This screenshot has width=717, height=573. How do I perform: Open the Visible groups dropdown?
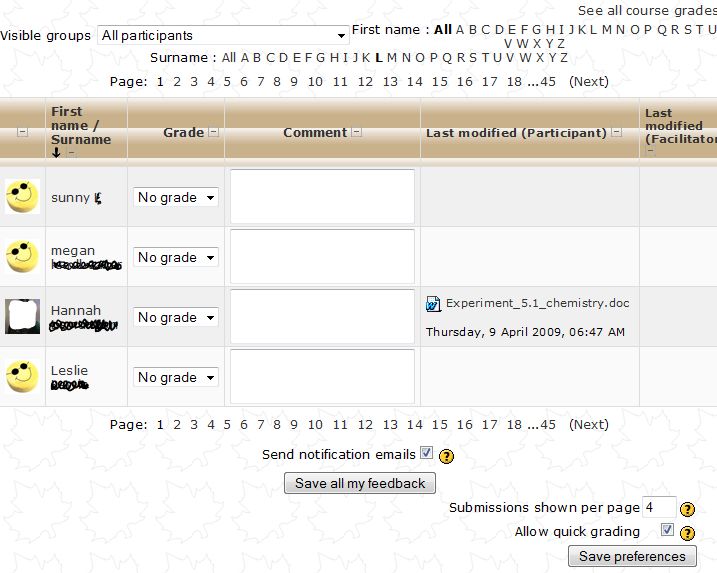pos(223,35)
